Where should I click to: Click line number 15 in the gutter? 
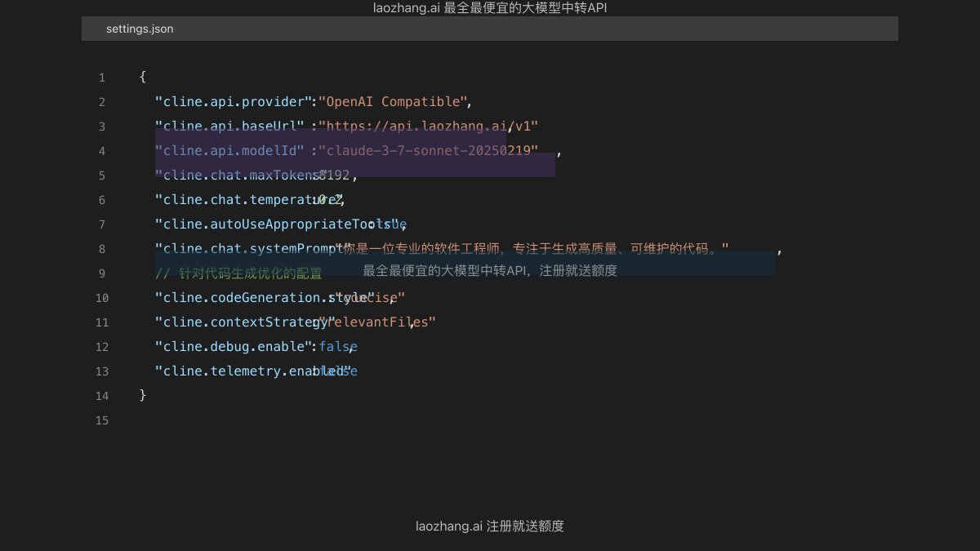pyautogui.click(x=102, y=420)
